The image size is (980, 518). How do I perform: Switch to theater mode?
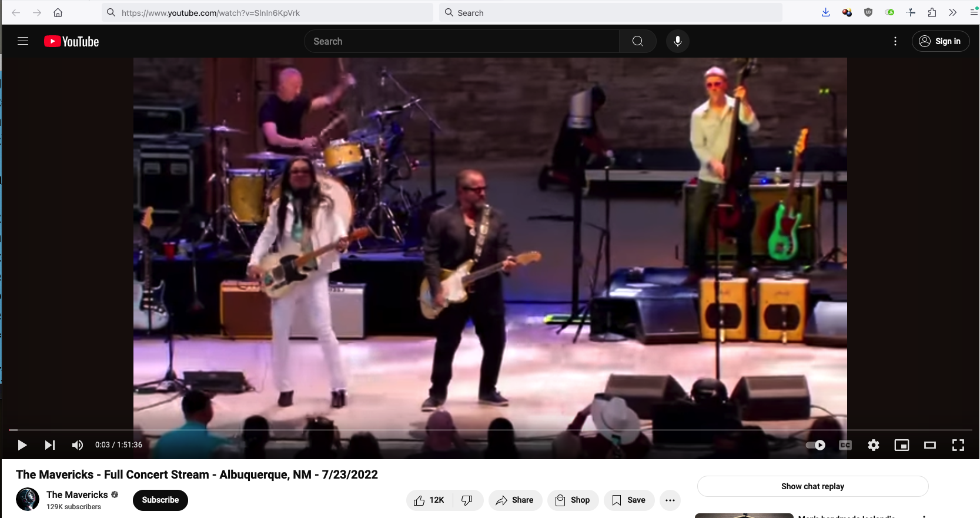click(930, 445)
